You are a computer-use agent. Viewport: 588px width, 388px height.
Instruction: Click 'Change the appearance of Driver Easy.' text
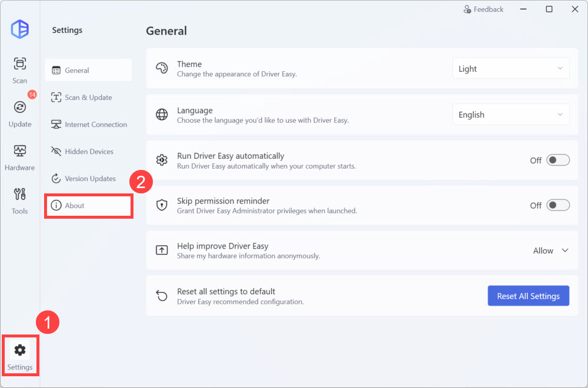coord(236,74)
